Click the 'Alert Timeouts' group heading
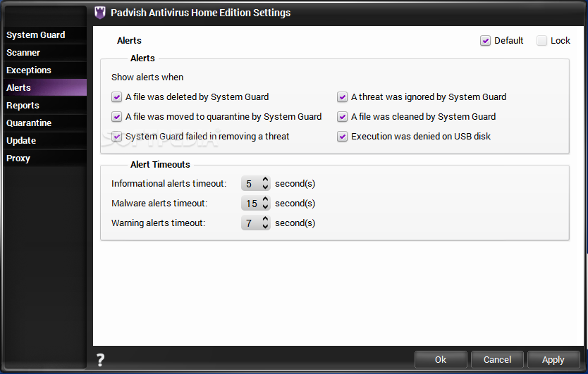 tap(160, 165)
